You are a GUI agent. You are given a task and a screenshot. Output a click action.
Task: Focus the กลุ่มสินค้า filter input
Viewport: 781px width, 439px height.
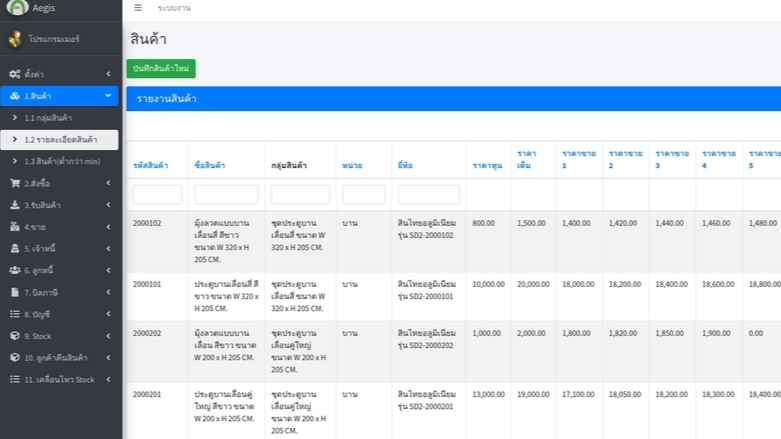300,194
